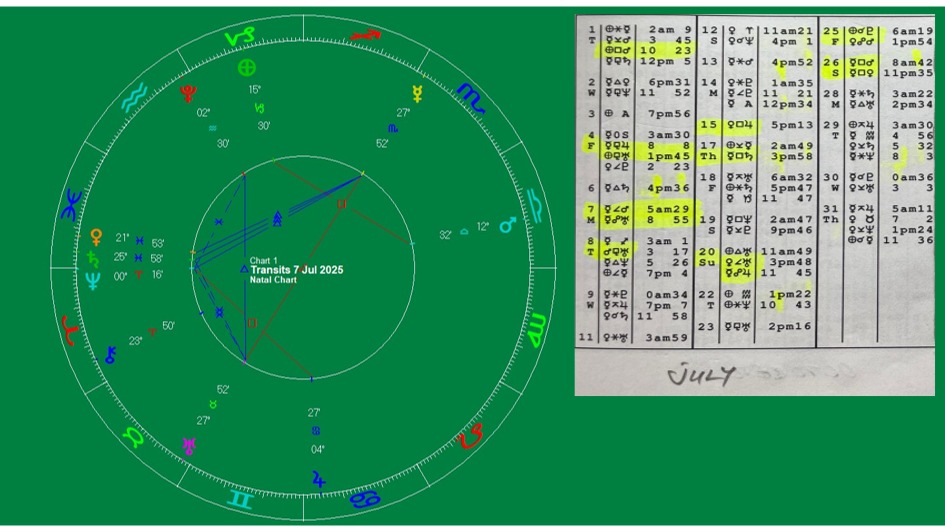Click the green Taurus glyph on outer ring
945x532 pixels.
pos(133,437)
